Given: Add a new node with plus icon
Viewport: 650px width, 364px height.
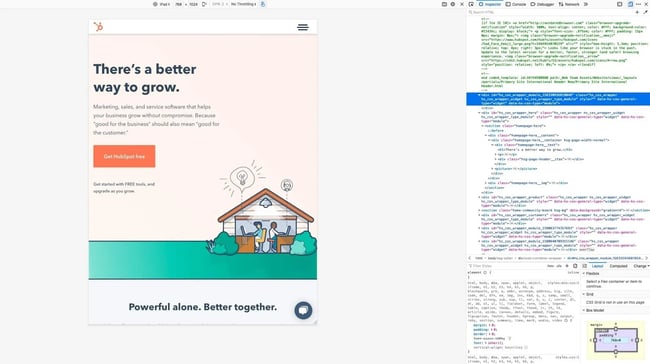Looking at the screenshot, I should (637, 12).
